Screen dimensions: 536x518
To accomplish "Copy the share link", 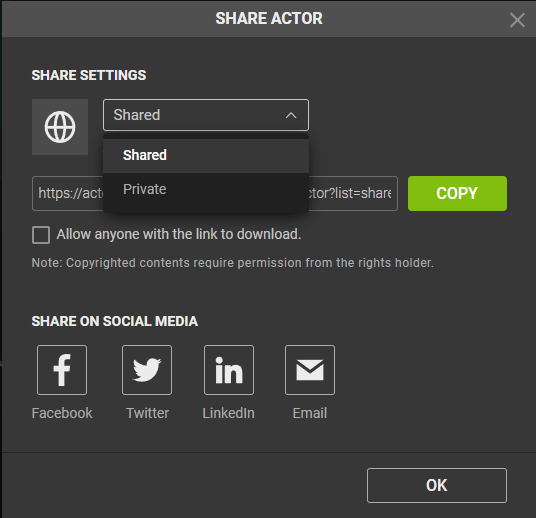I will click(457, 194).
